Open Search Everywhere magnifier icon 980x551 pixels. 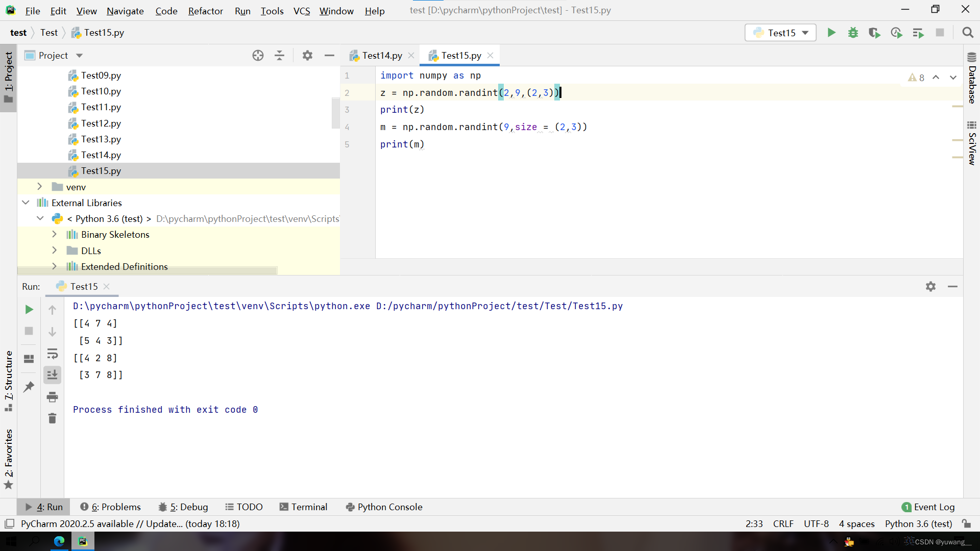(x=967, y=33)
